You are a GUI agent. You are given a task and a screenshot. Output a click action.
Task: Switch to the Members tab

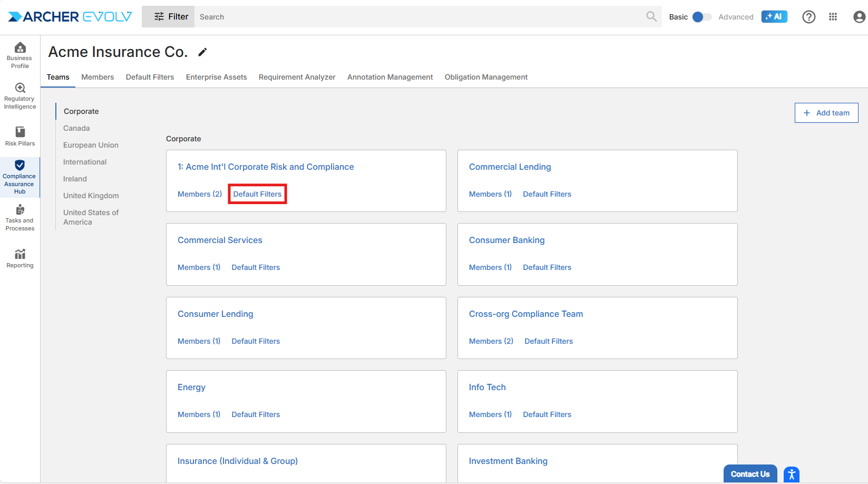point(97,77)
